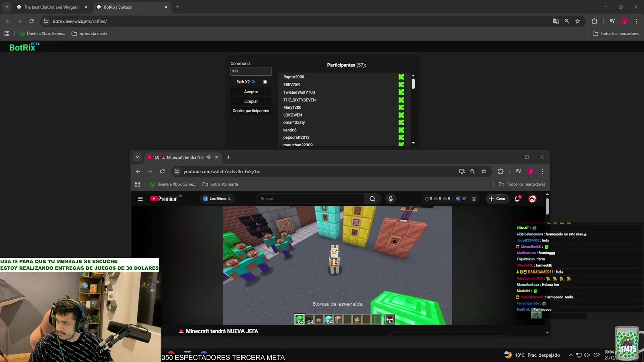Click Copiar participantes button
Viewport: 644px width, 362px height.
[251, 111]
